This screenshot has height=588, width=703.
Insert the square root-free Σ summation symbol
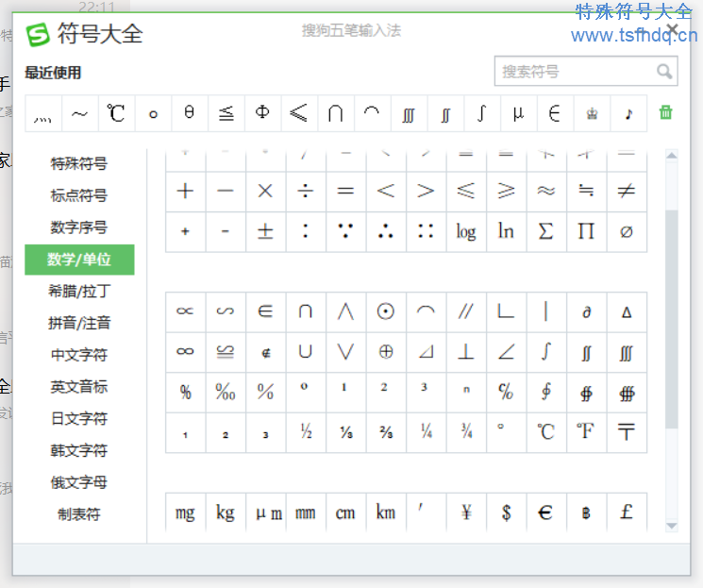click(545, 231)
